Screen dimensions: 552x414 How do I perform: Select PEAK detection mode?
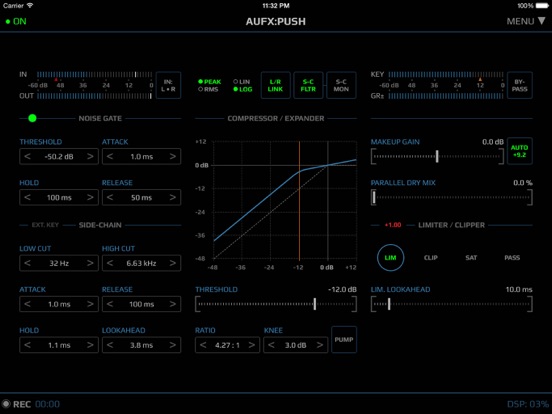tap(209, 82)
